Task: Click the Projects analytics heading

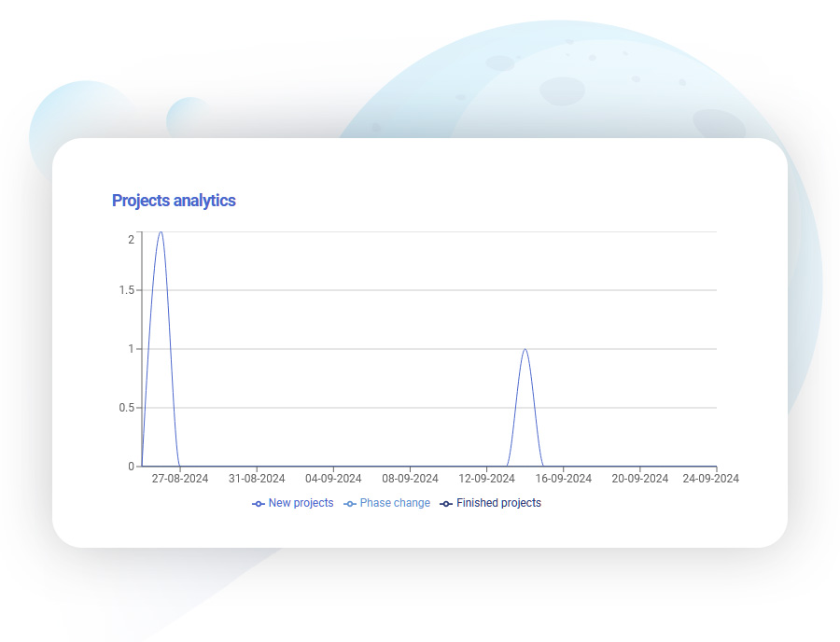Action: click(x=174, y=201)
